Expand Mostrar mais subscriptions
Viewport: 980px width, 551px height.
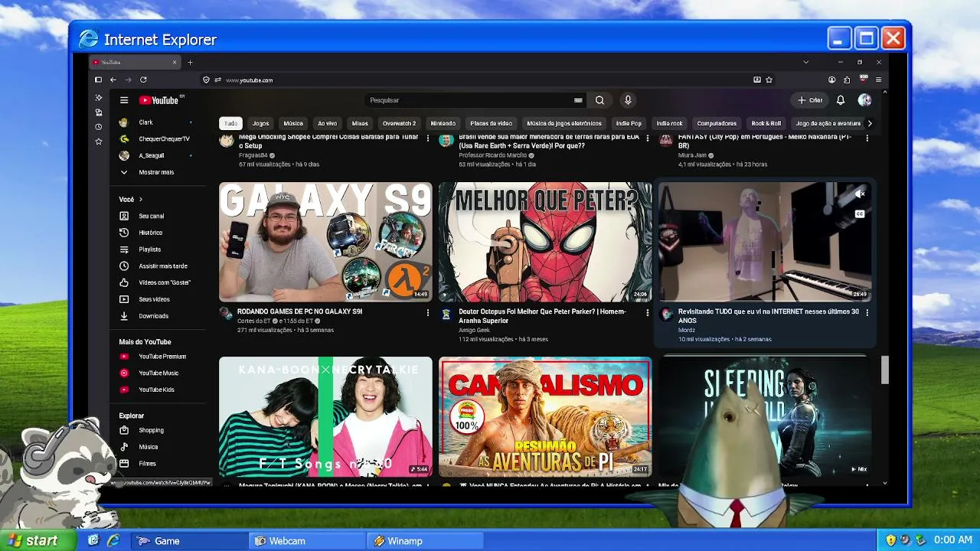pos(156,172)
